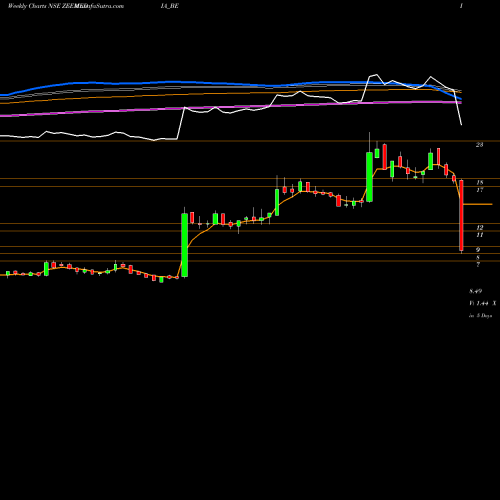Click the 'Weekly Charts NSE' title text
The height and width of the screenshot is (500, 500).
coord(34,6)
